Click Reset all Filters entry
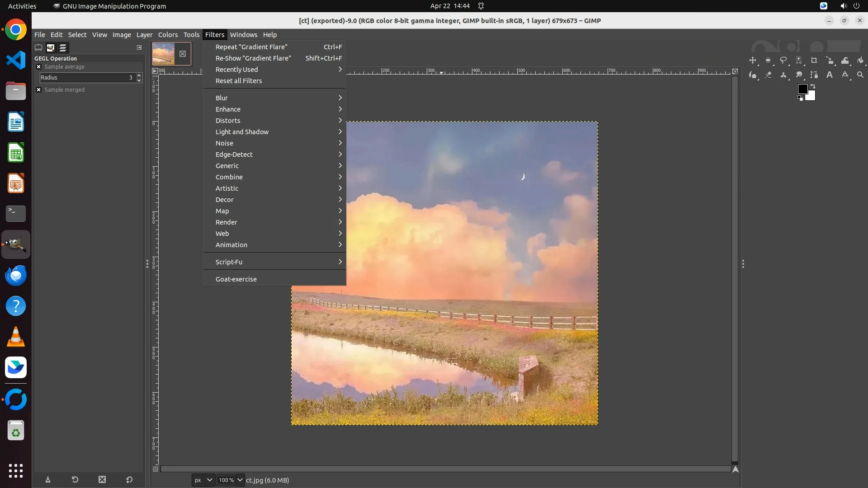The width and height of the screenshot is (868, 488). (239, 81)
